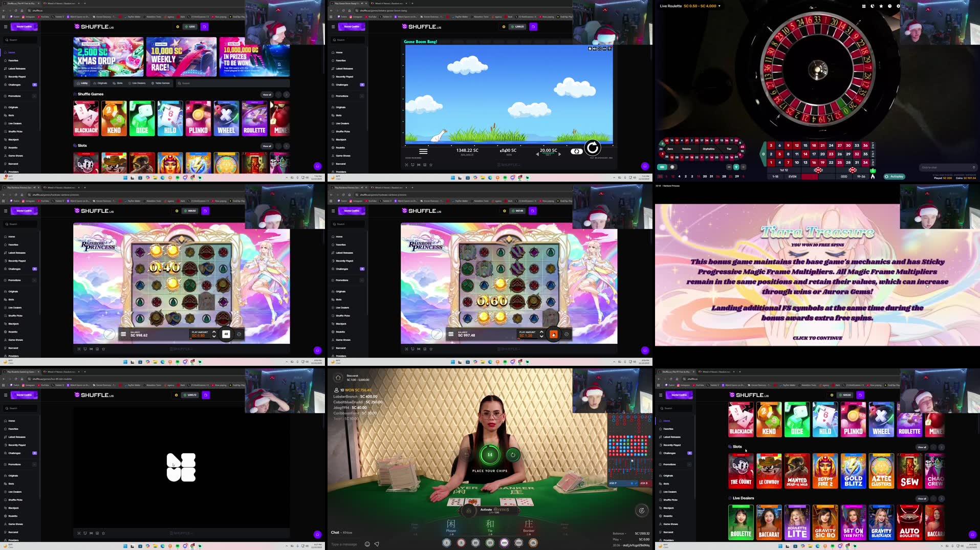Image resolution: width=980 pixels, height=550 pixels.
Task: Click the hamburger menu icon in Rainbow Princess
Action: [123, 334]
